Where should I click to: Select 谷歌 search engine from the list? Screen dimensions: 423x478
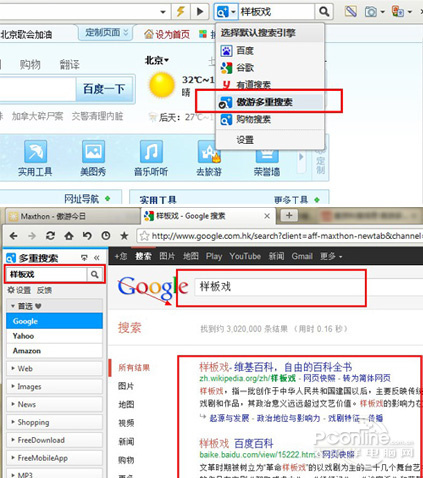270,68
